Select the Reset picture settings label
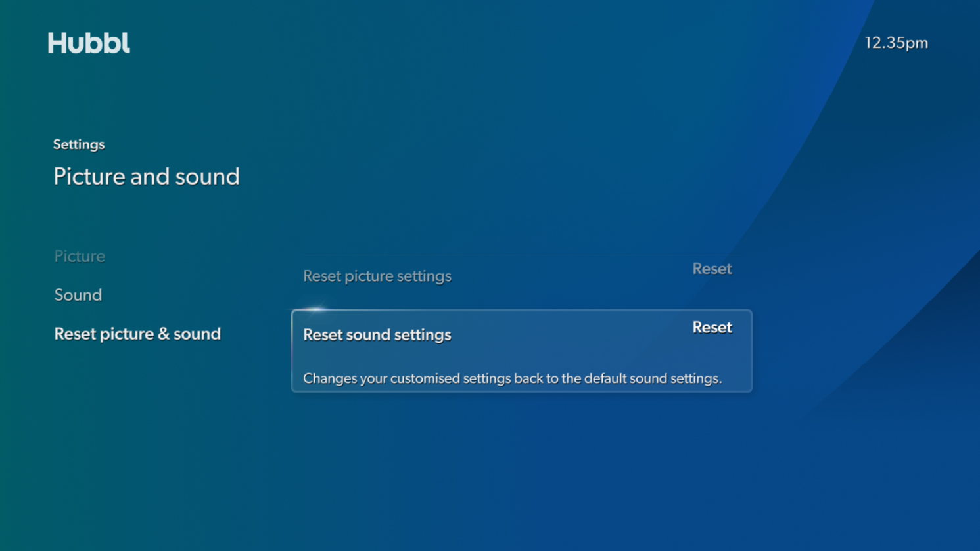980x551 pixels. pos(377,276)
